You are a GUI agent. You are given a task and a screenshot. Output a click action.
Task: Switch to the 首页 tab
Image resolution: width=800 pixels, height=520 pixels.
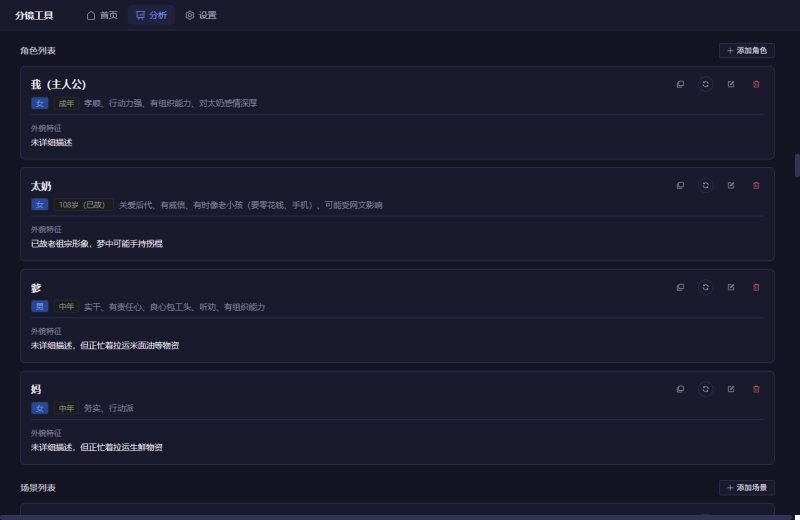[x=102, y=15]
